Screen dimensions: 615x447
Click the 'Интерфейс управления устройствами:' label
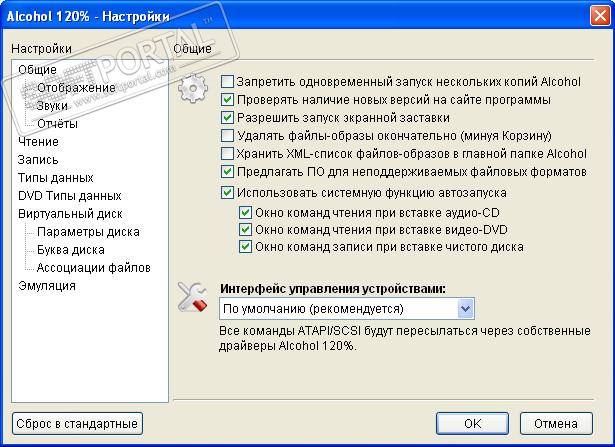pos(333,289)
